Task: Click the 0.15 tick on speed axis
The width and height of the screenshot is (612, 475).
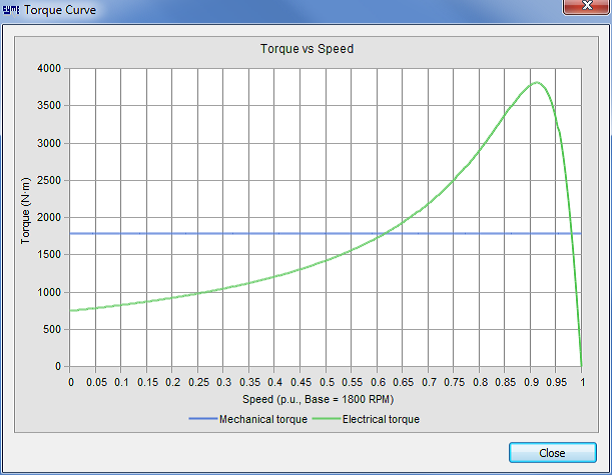Action: pyautogui.click(x=148, y=382)
